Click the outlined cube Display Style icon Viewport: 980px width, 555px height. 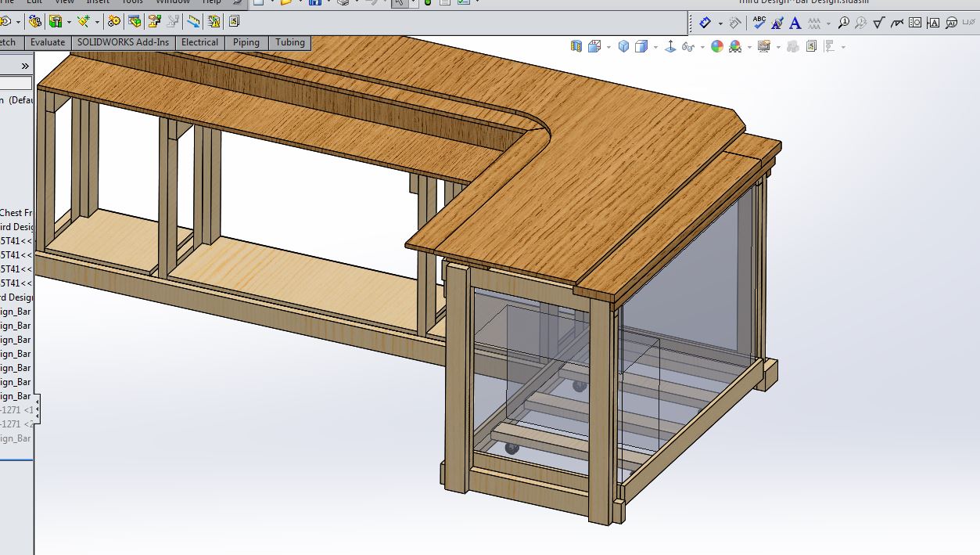point(641,46)
